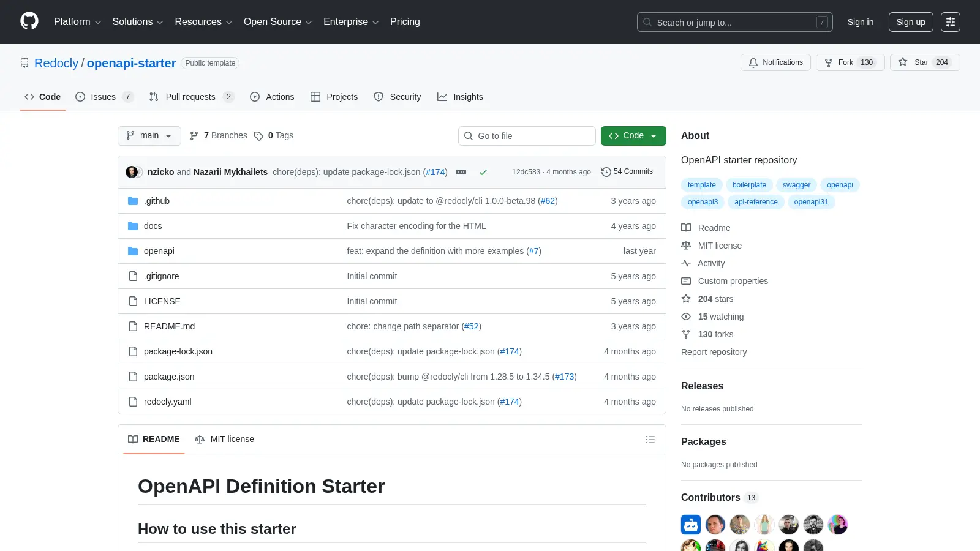Click the LICENSE file icon
The height and width of the screenshot is (551, 980).
(133, 301)
